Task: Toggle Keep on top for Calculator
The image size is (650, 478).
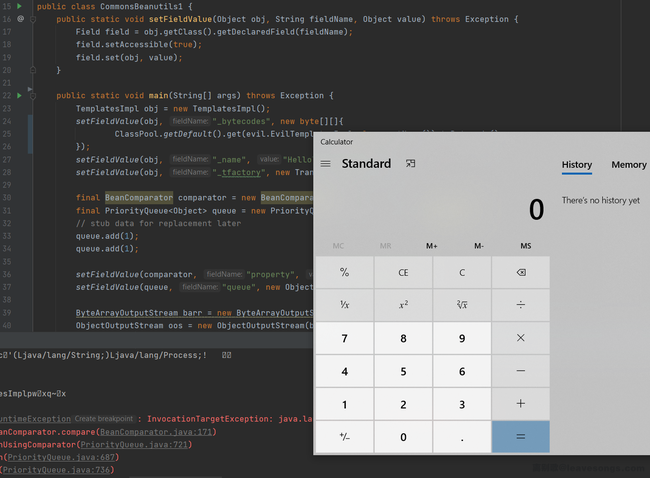Action: (410, 164)
